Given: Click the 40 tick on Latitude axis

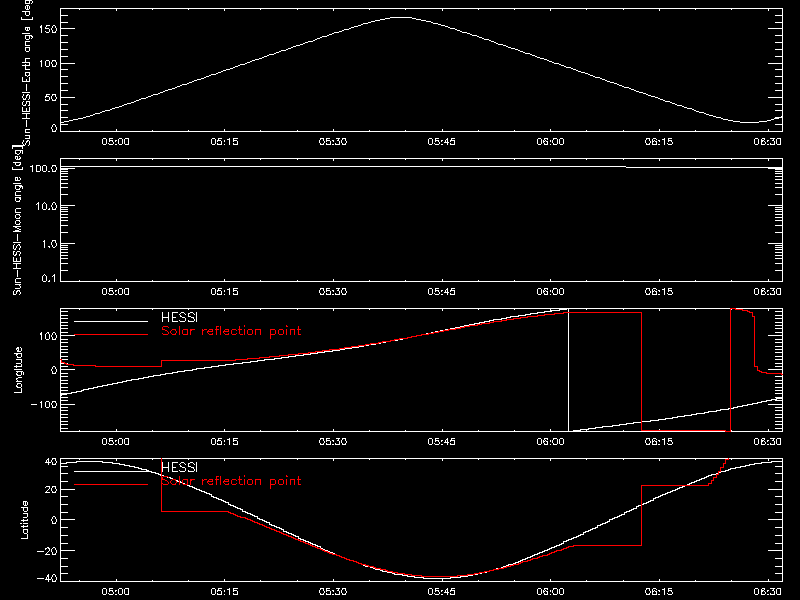Looking at the screenshot, I should point(51,461).
